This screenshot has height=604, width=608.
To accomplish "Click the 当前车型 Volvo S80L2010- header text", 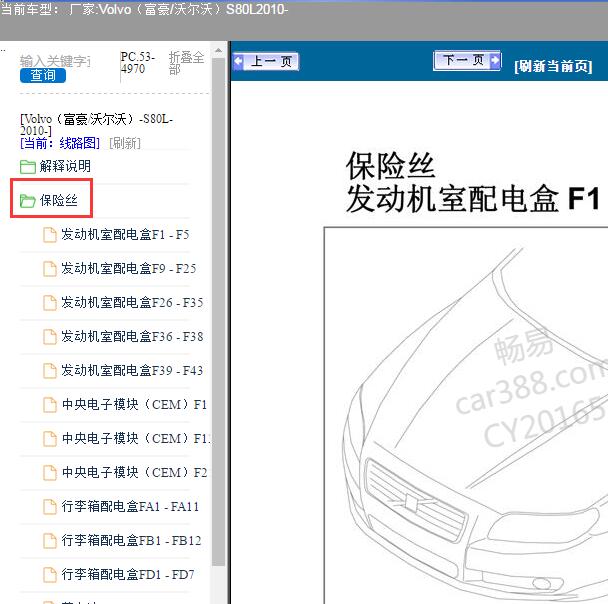I will [144, 9].
